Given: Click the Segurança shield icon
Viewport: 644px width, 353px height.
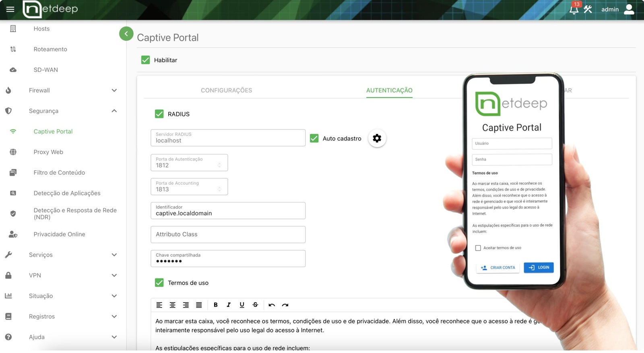Looking at the screenshot, I should 8,111.
